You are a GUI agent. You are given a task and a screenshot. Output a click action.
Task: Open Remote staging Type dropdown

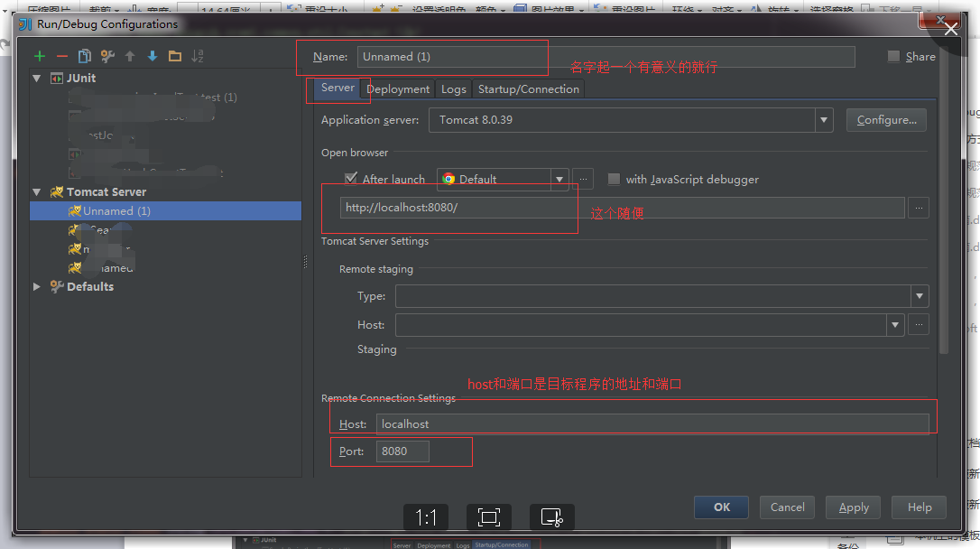pos(920,296)
